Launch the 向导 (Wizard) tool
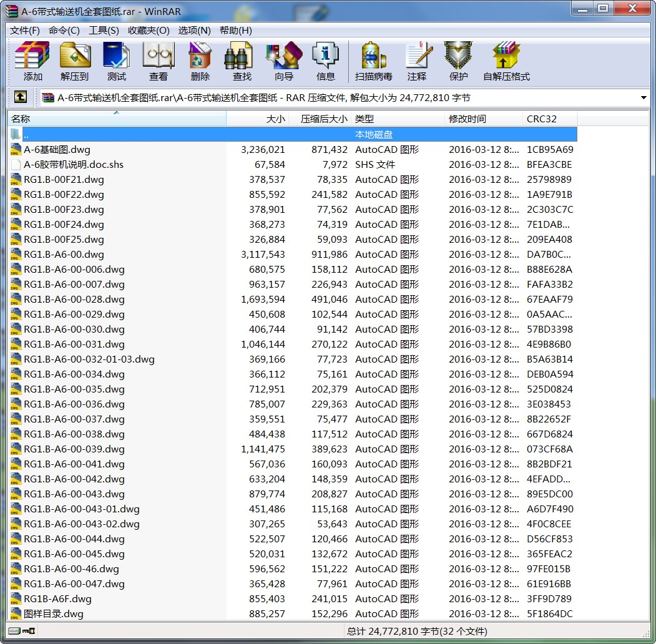This screenshot has height=644, width=656. point(283,61)
